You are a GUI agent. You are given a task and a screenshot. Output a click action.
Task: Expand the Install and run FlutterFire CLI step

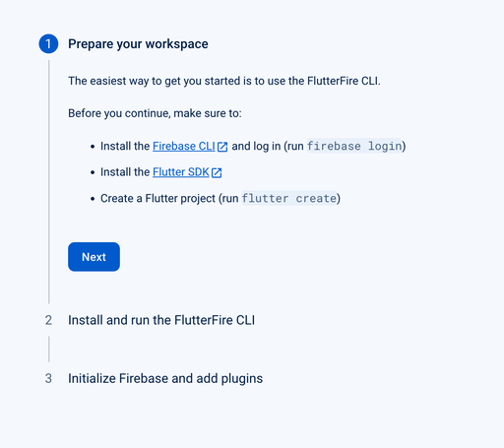(x=161, y=320)
